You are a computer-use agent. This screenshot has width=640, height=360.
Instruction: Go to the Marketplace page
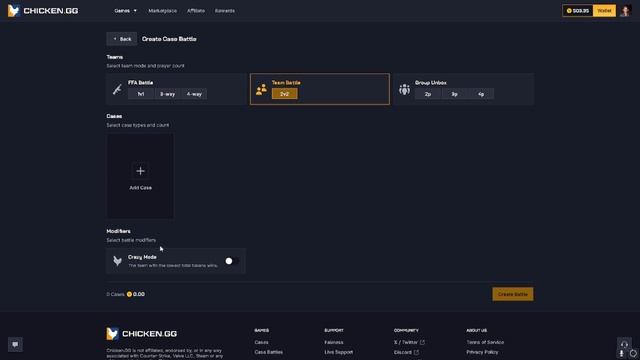[x=162, y=11]
